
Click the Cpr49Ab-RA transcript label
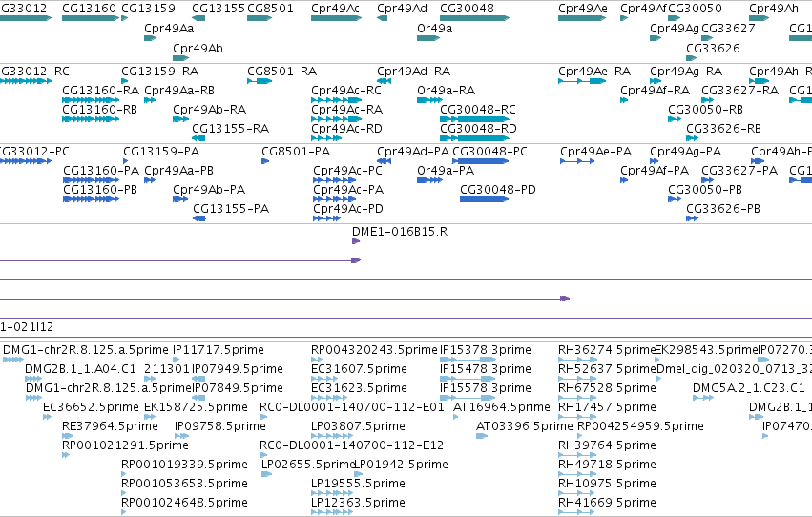pos(209,109)
